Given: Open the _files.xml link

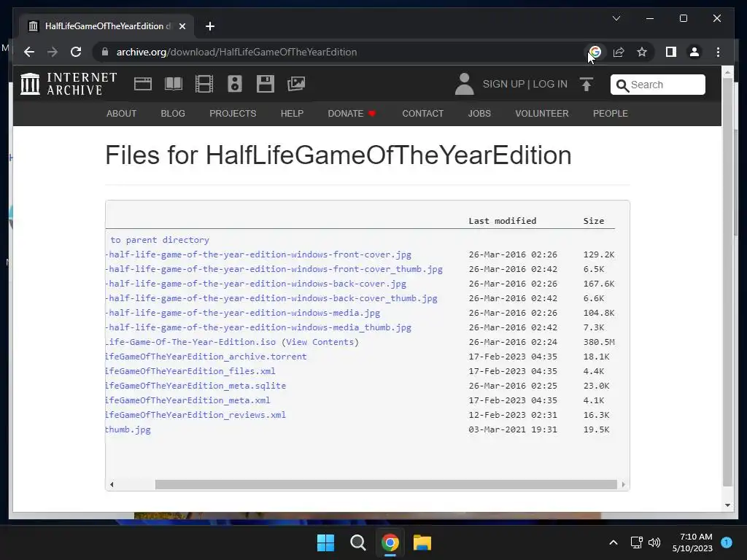Looking at the screenshot, I should coord(190,371).
